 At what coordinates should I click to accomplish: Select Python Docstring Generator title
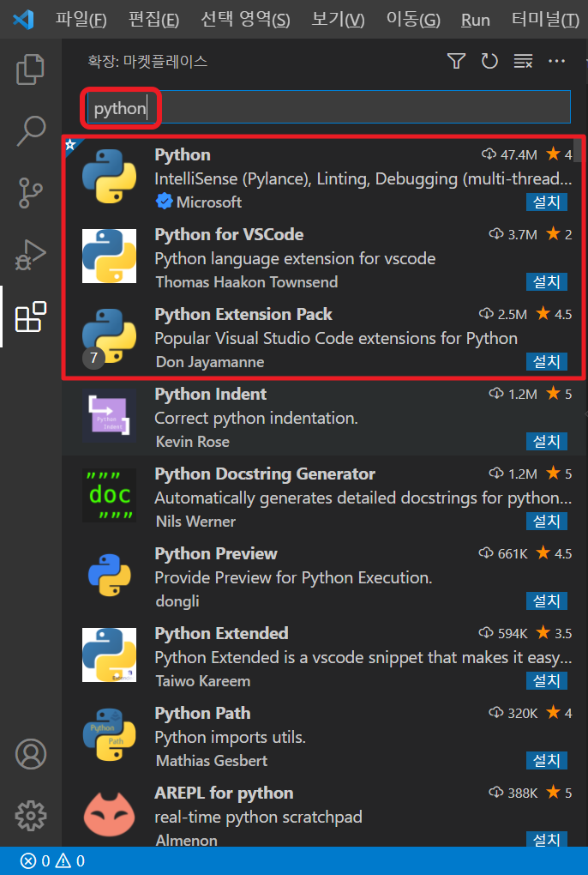point(265,474)
